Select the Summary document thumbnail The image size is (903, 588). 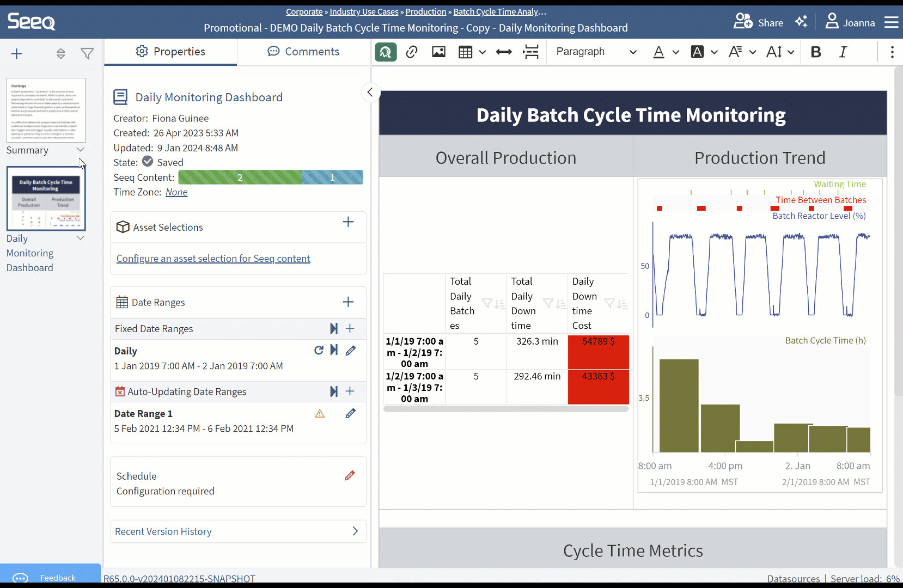click(x=46, y=110)
